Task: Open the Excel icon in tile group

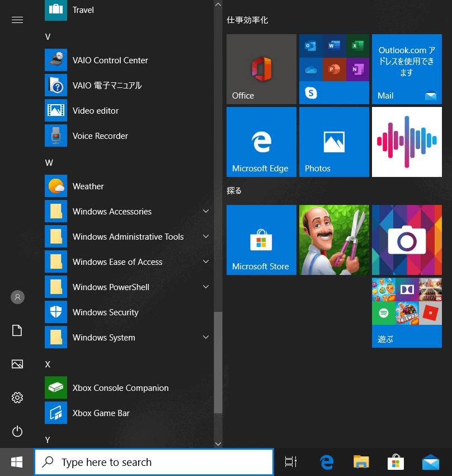Action: click(x=357, y=46)
